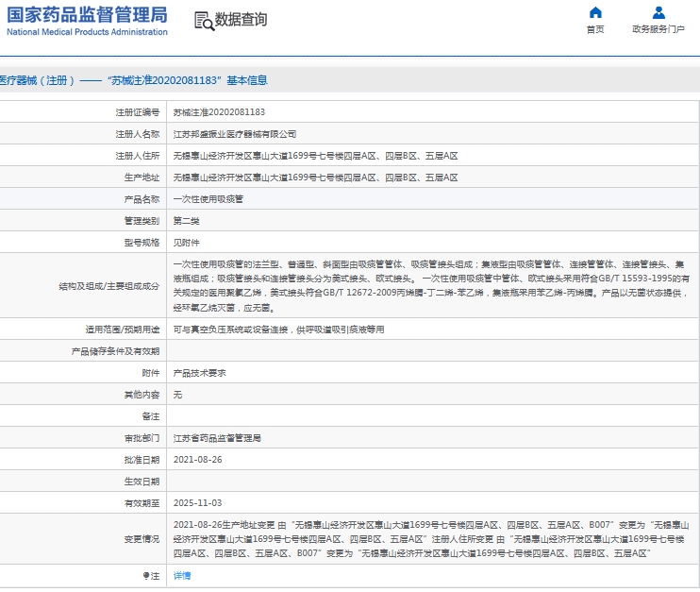Image resolution: width=700 pixels, height=592 pixels.
Task: Open the 政务服务门户 user icon
Action: click(x=658, y=12)
